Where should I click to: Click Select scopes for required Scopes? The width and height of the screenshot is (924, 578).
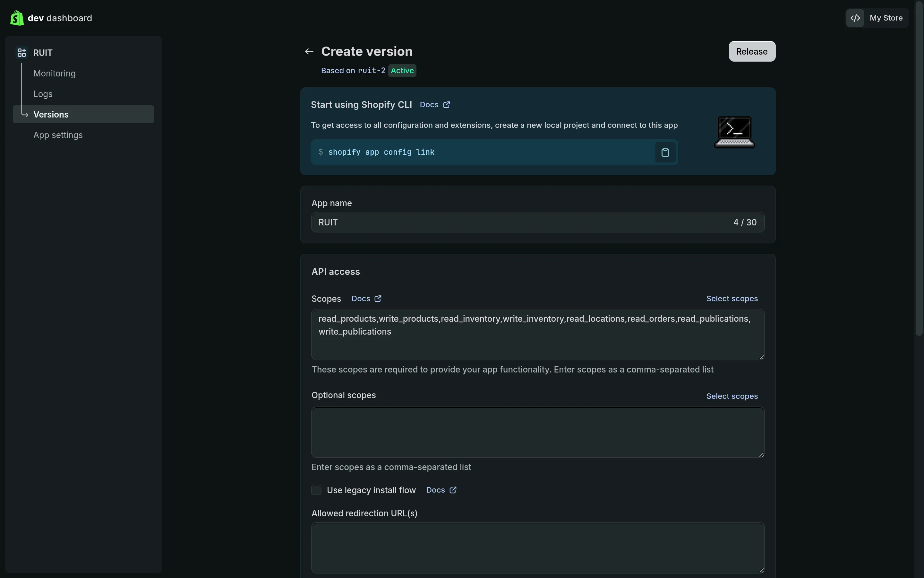pyautogui.click(x=732, y=299)
